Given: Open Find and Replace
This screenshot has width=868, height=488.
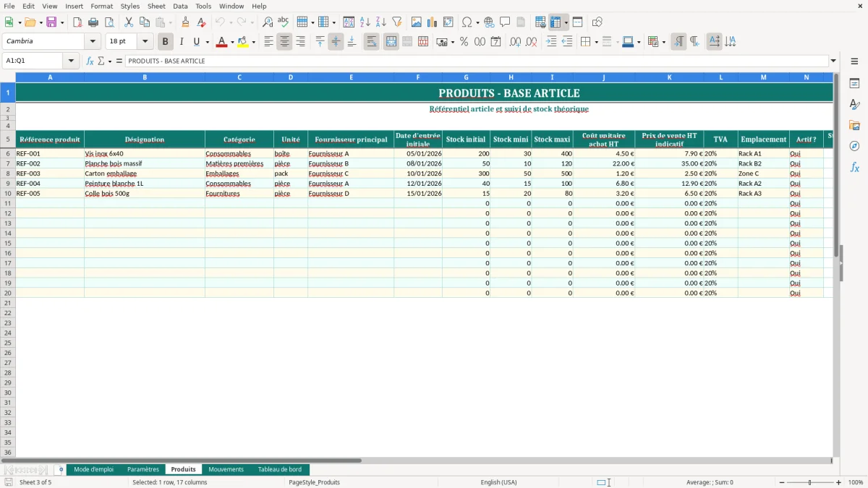Looking at the screenshot, I should (x=268, y=22).
